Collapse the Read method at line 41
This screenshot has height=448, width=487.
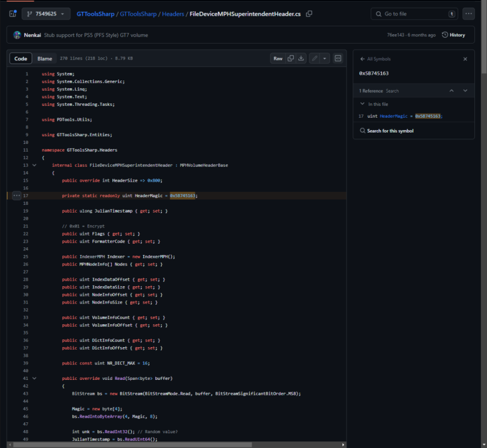(34, 378)
